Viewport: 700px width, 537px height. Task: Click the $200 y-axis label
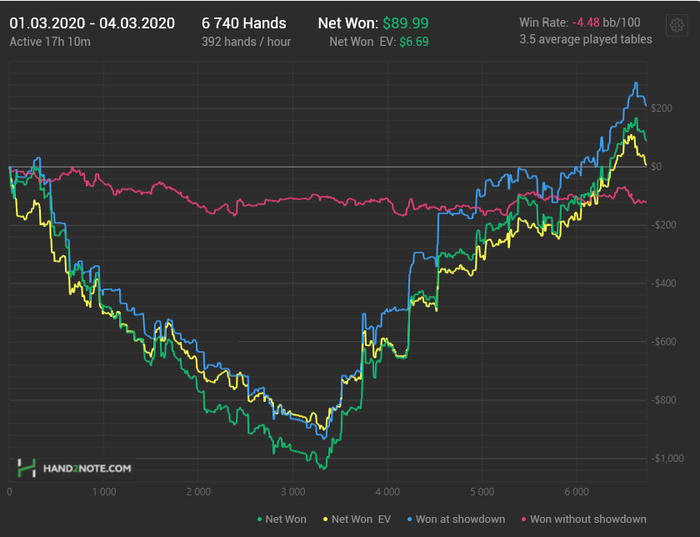[661, 108]
